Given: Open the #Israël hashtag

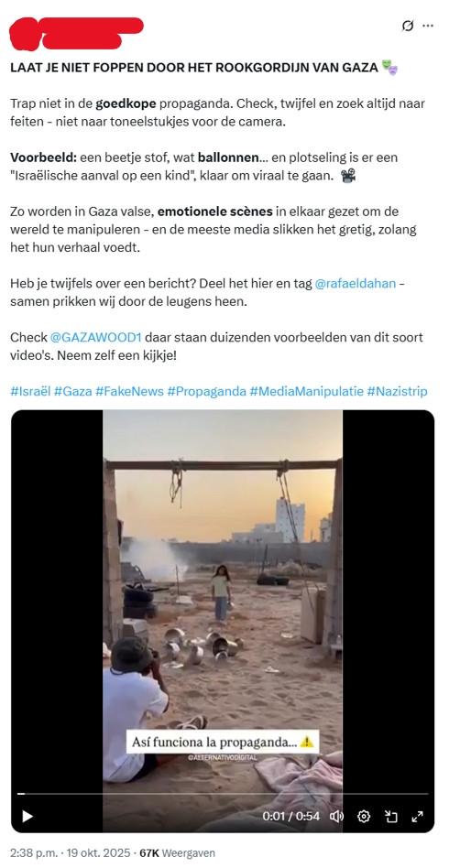Looking at the screenshot, I should coord(30,391).
